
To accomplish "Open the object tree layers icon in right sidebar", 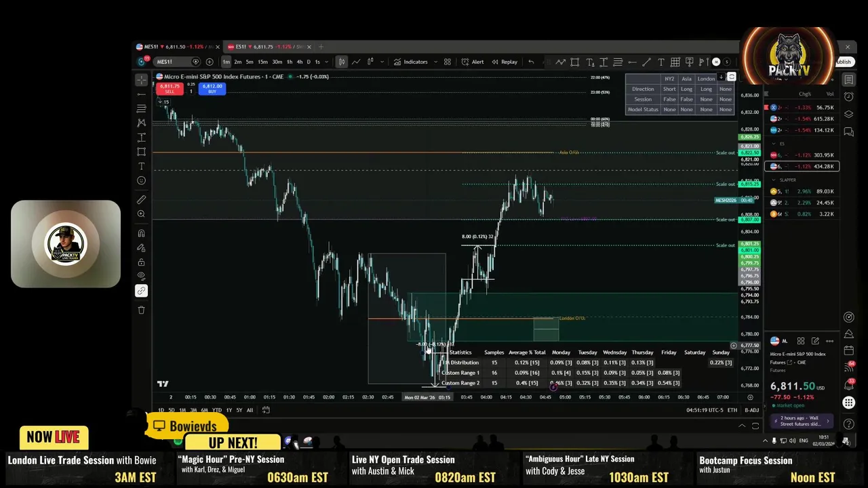I will (x=848, y=114).
